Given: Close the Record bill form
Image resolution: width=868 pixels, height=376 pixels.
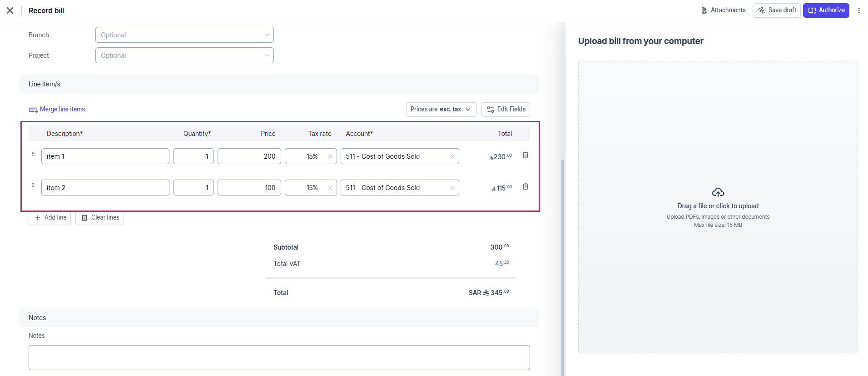Looking at the screenshot, I should click(10, 10).
